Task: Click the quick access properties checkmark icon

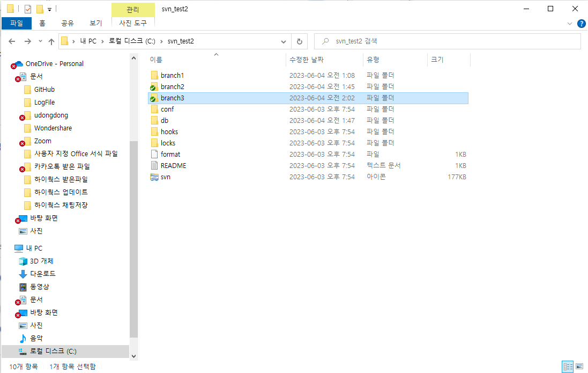Action: point(28,9)
